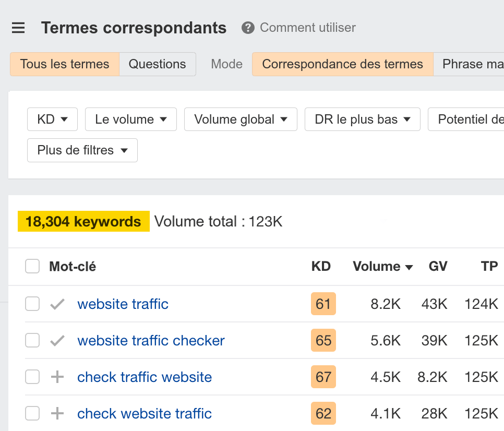504x431 pixels.
Task: Add check website traffic using the plus icon
Action: tap(57, 413)
